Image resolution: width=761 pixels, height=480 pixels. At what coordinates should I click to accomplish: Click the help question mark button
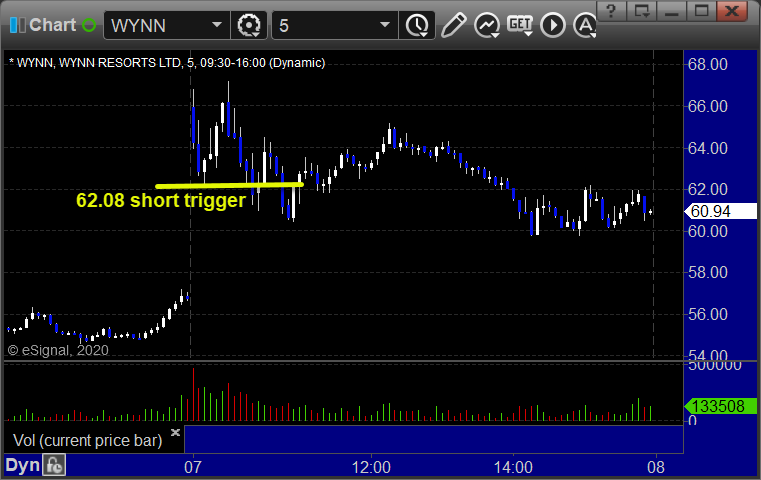[x=612, y=11]
